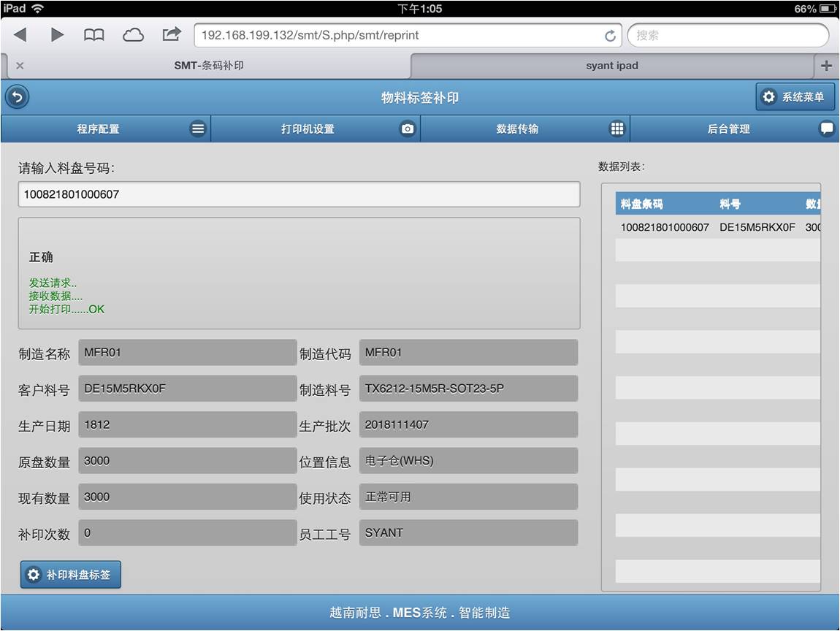Screen dimensions: 840x631
Task: Switch to the syant ipad tab
Action: (x=611, y=66)
